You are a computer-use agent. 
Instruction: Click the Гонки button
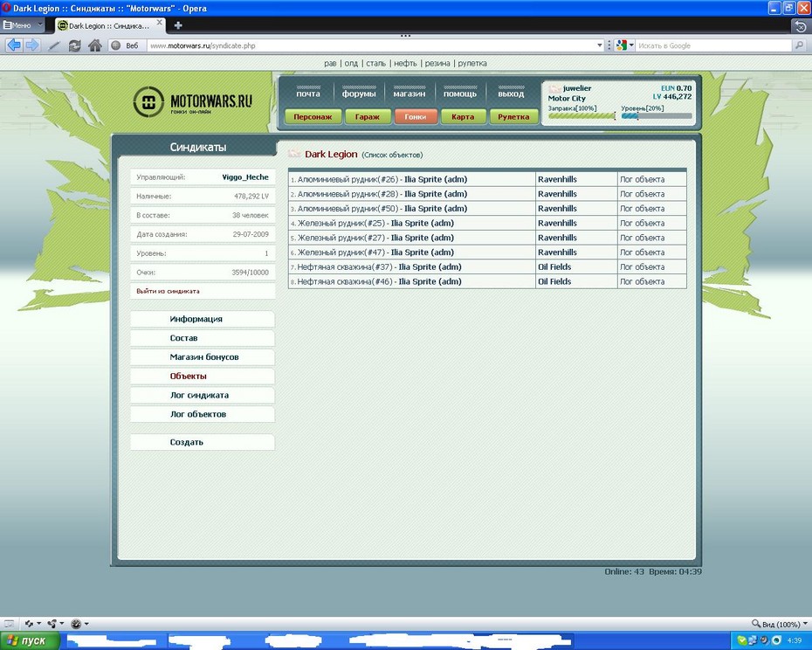416,116
